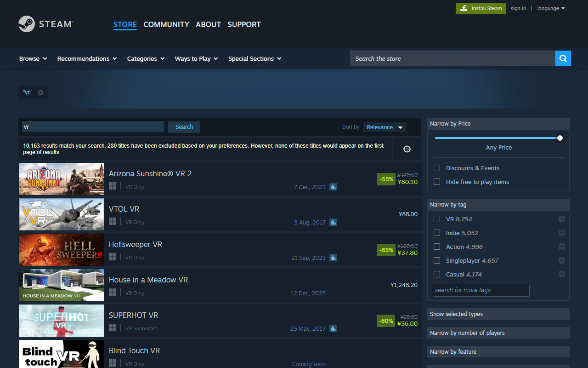Expand Show selected types panel
Viewport: 588px width, 368px height.
(498, 314)
